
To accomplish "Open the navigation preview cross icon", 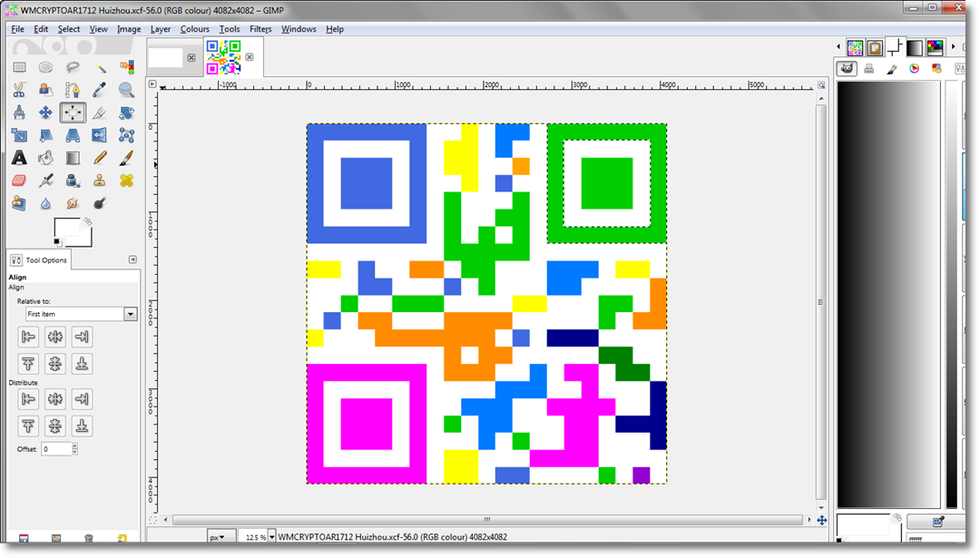I will click(x=822, y=520).
